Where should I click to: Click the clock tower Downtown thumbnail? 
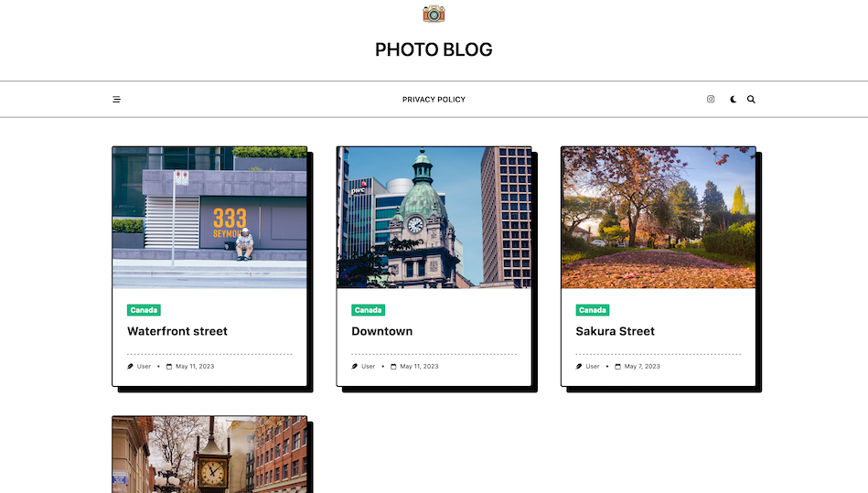pyautogui.click(x=434, y=218)
